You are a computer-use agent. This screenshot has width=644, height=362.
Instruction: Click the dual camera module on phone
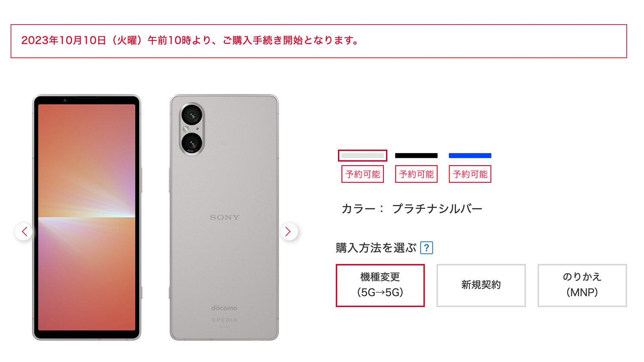click(191, 129)
